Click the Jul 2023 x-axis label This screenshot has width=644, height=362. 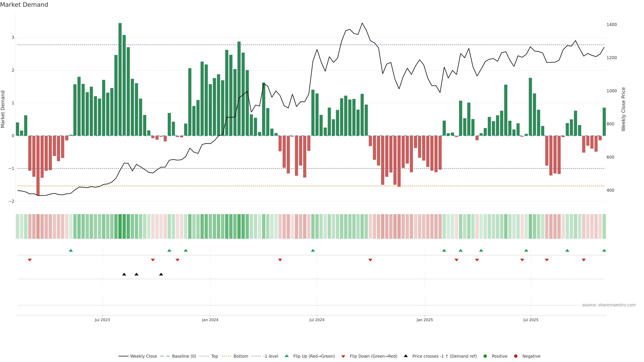coord(102,320)
